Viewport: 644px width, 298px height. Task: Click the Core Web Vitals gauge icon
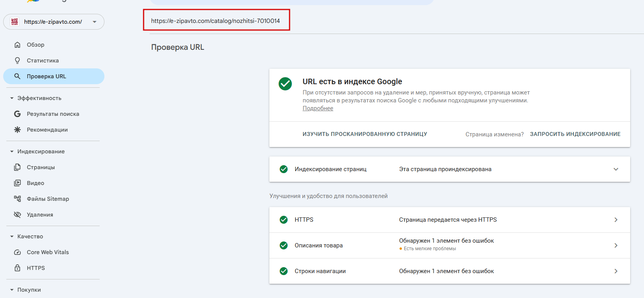pos(17,252)
